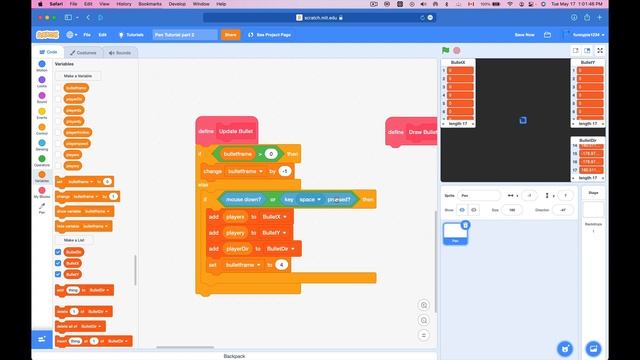
Task: Open Safari Develop menu
Action: click(177, 4)
